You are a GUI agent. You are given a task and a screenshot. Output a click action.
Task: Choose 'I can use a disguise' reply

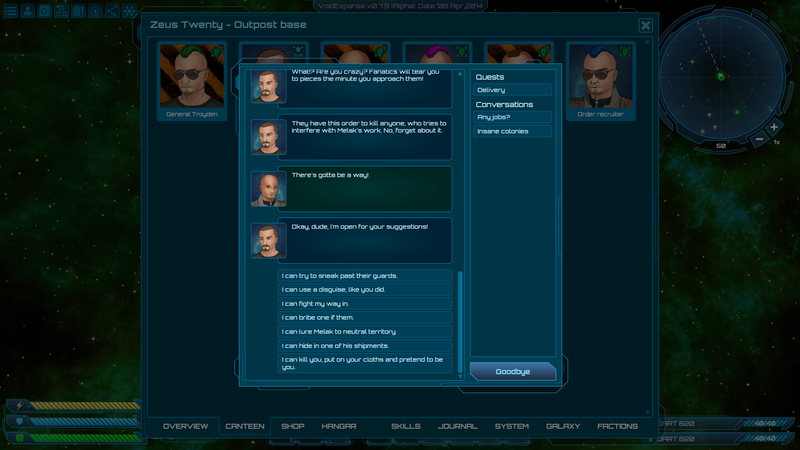(365, 289)
